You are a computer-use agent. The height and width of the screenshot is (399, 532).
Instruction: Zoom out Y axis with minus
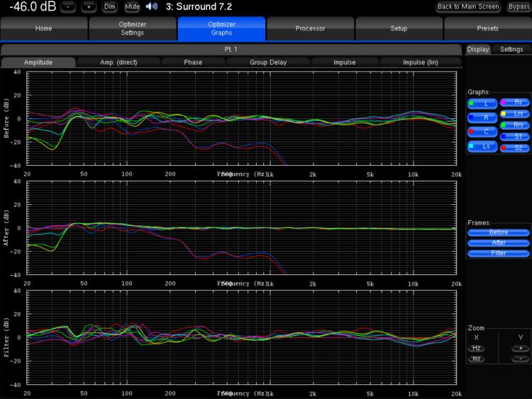pos(521,359)
